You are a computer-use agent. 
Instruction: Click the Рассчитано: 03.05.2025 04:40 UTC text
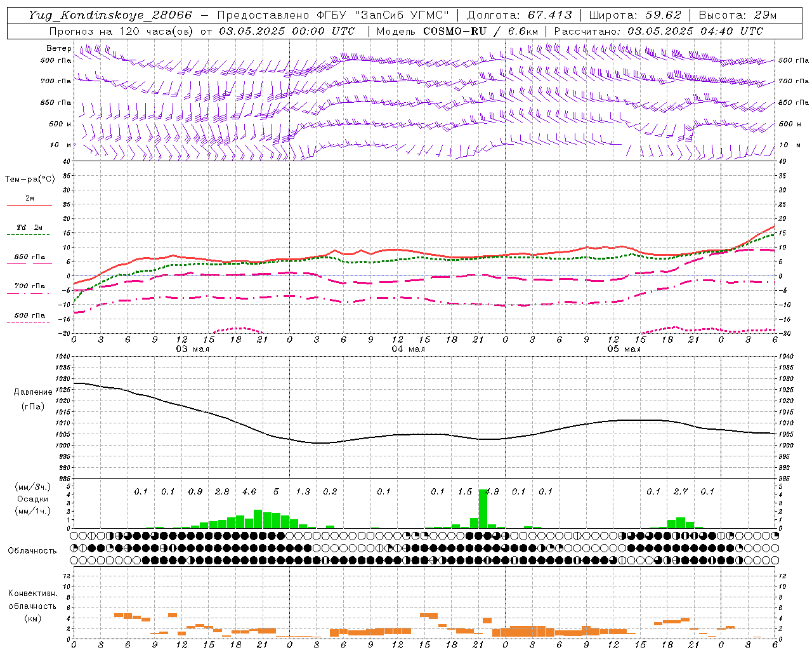pyautogui.click(x=658, y=31)
